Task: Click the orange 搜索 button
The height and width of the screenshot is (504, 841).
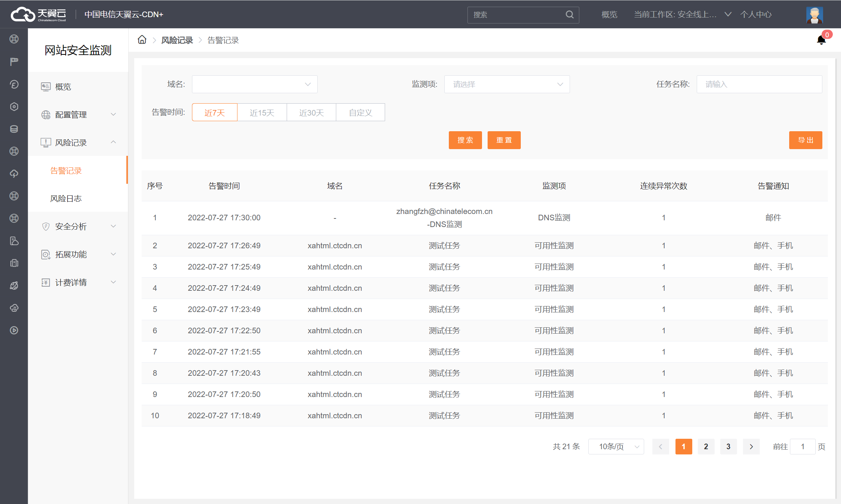Action: point(465,140)
